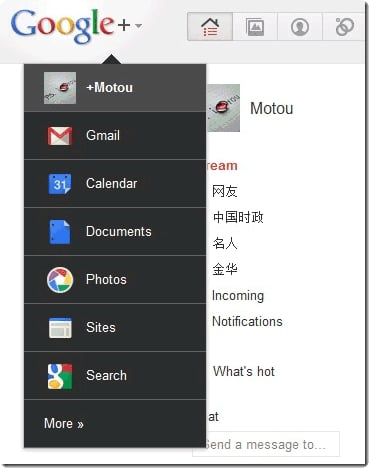Viewport: 369px width, 468px height.
Task: Click the Google Search g icon
Action: (60, 376)
